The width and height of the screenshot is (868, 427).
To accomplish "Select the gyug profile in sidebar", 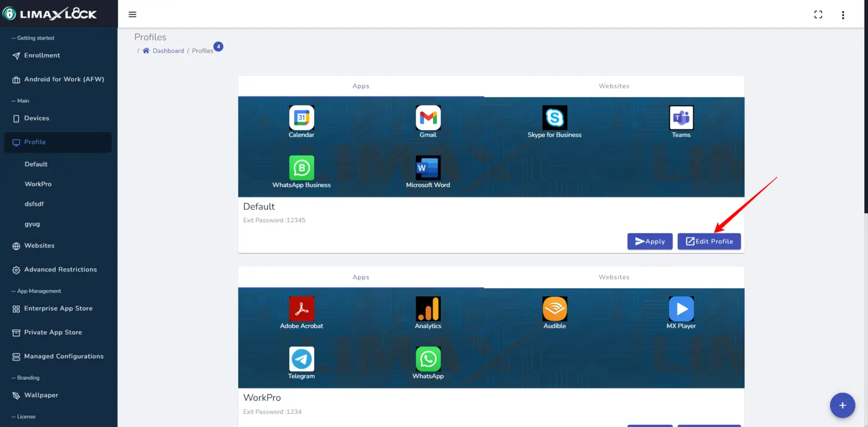I will [32, 224].
